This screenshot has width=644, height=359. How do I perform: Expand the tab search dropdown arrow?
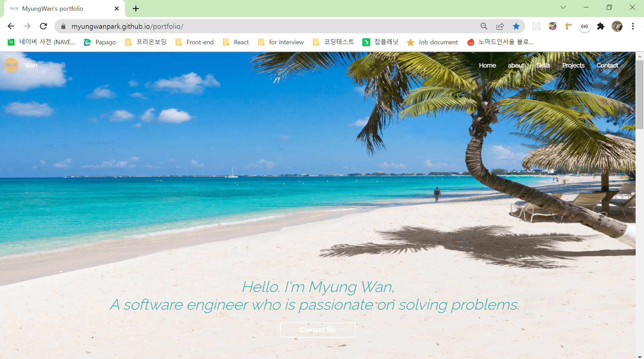coord(563,7)
